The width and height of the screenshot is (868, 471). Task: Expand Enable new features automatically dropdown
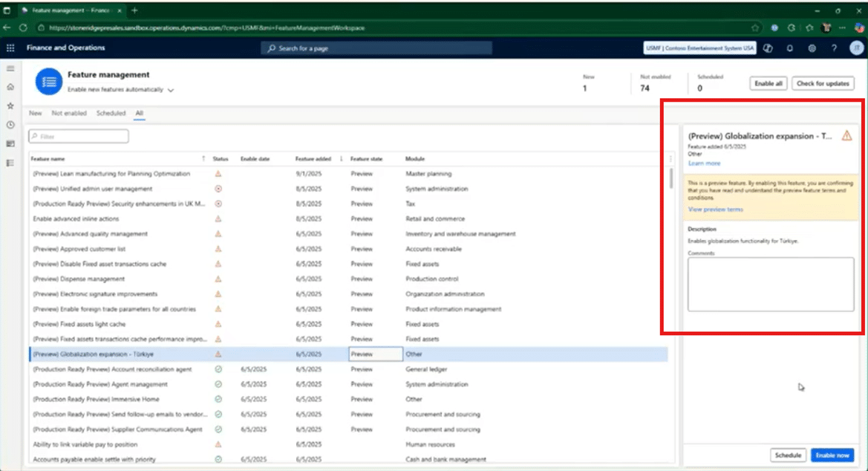pos(171,90)
